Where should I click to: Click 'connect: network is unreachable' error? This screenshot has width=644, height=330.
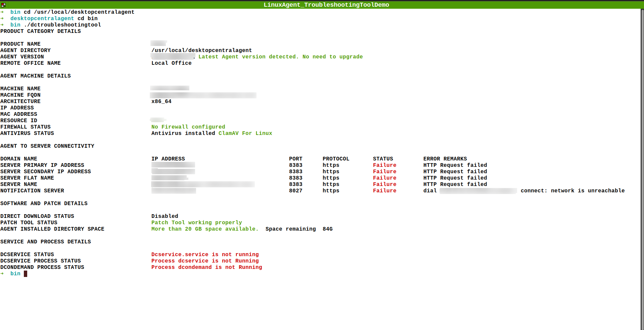coord(572,191)
